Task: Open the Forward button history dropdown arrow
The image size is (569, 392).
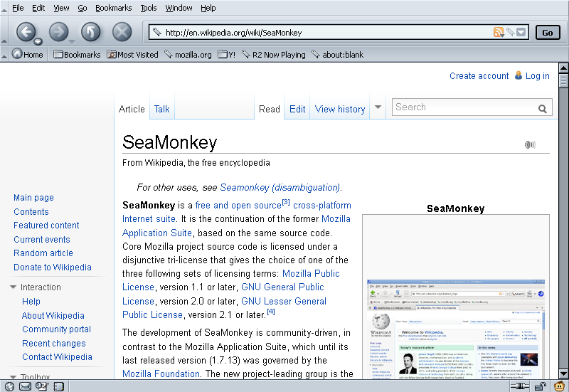Action: click(72, 41)
